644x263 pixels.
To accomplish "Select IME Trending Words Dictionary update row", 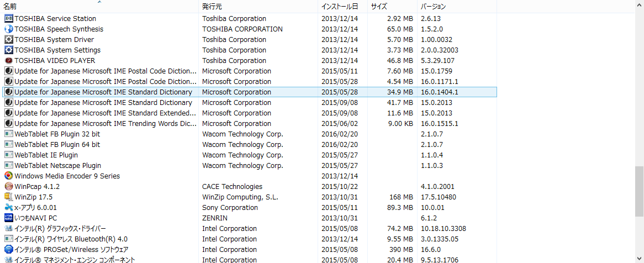I will [x=105, y=123].
